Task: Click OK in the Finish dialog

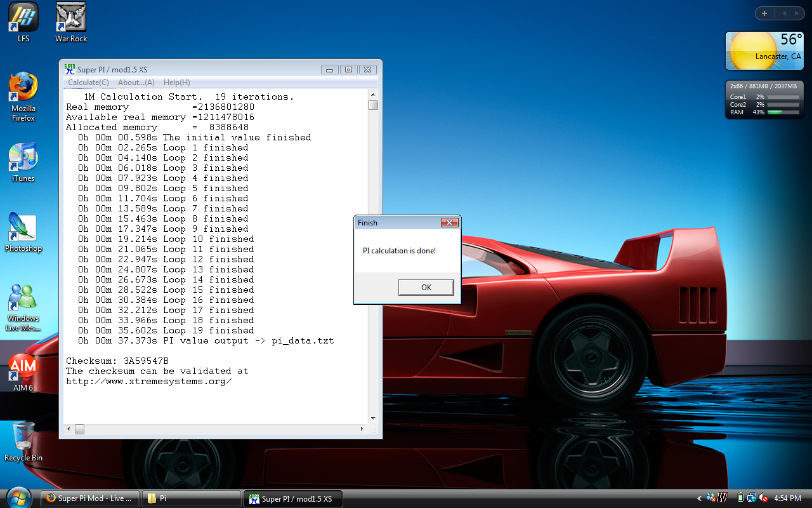Action: click(x=426, y=288)
